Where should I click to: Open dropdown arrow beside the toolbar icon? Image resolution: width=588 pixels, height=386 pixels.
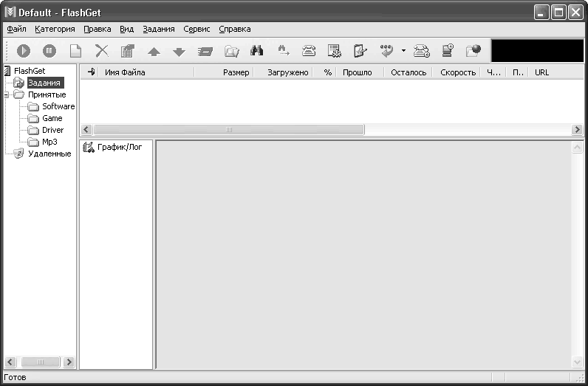click(x=403, y=51)
